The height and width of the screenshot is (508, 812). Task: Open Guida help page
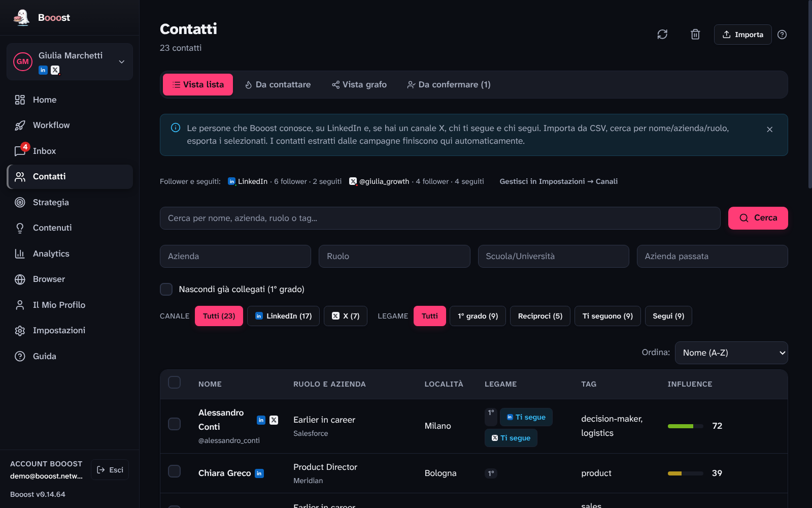click(70, 356)
